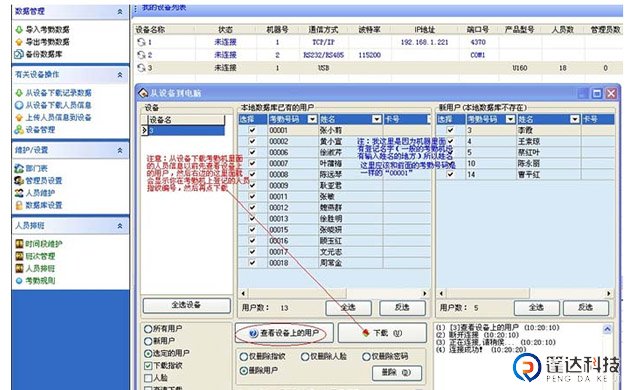Viewport: 629px width, 390px height.
Task: Select the 新用户 radio button
Action: (148, 341)
